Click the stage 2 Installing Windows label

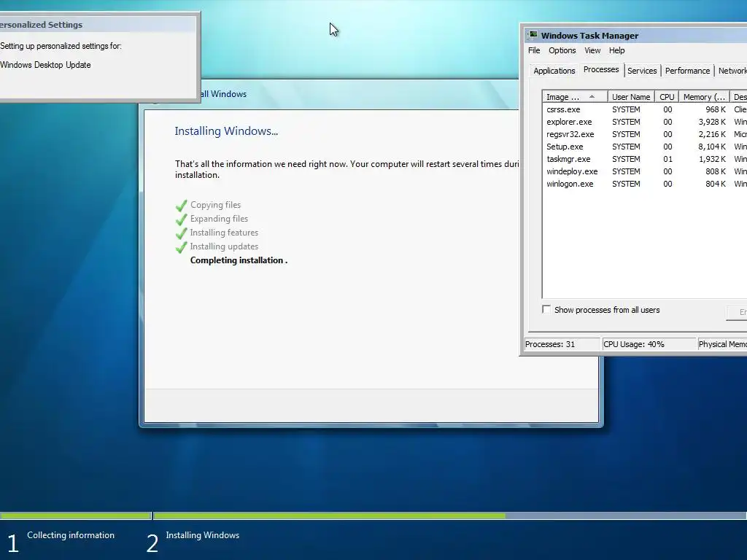click(203, 535)
